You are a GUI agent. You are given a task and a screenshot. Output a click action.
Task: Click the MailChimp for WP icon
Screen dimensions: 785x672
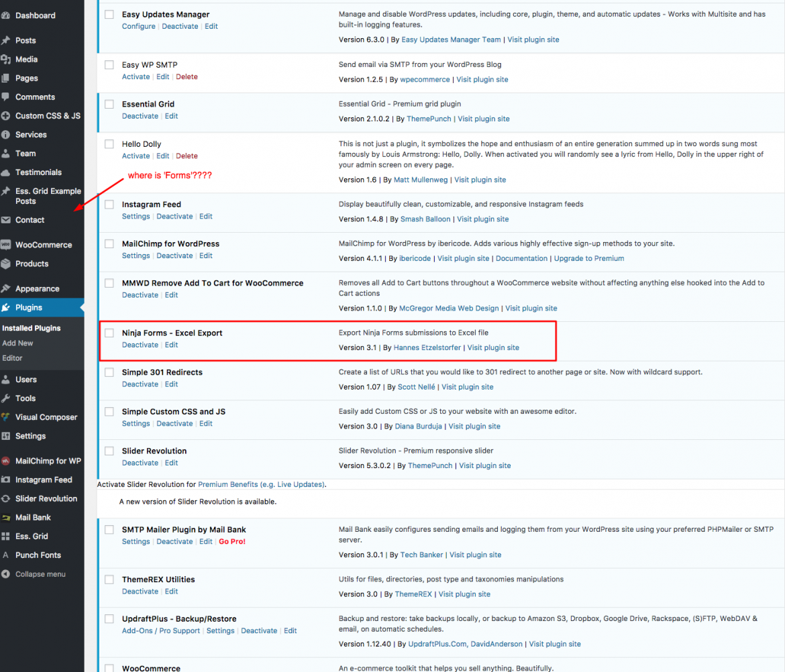[5, 461]
